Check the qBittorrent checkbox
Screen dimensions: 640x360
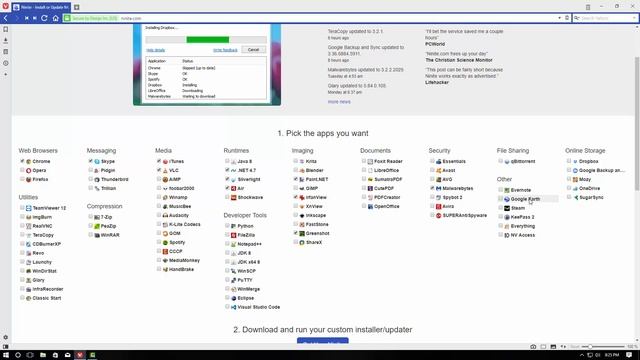(500, 161)
